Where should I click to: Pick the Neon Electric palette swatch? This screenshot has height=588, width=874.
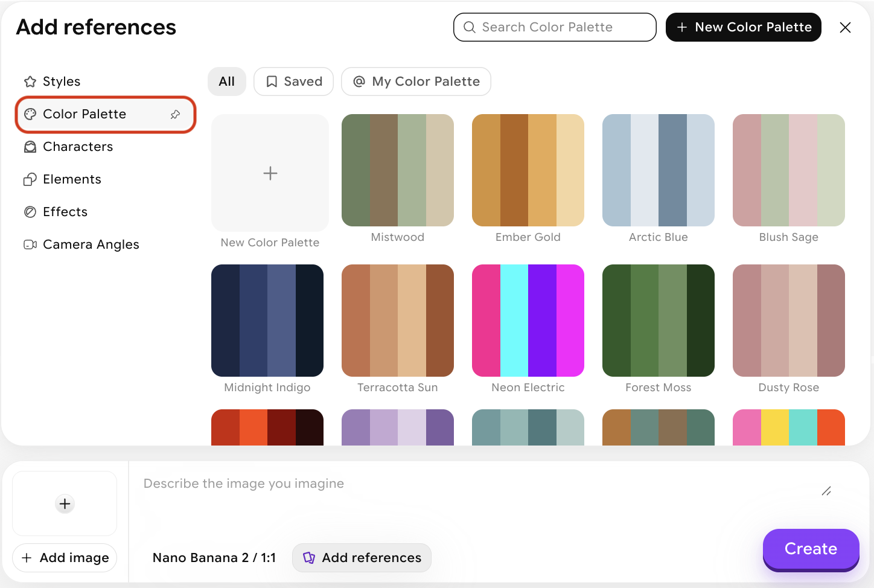528,321
